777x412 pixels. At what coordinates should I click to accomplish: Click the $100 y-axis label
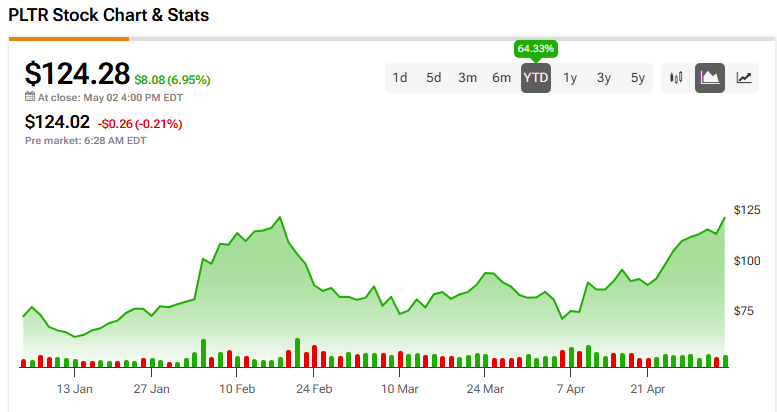pos(747,261)
